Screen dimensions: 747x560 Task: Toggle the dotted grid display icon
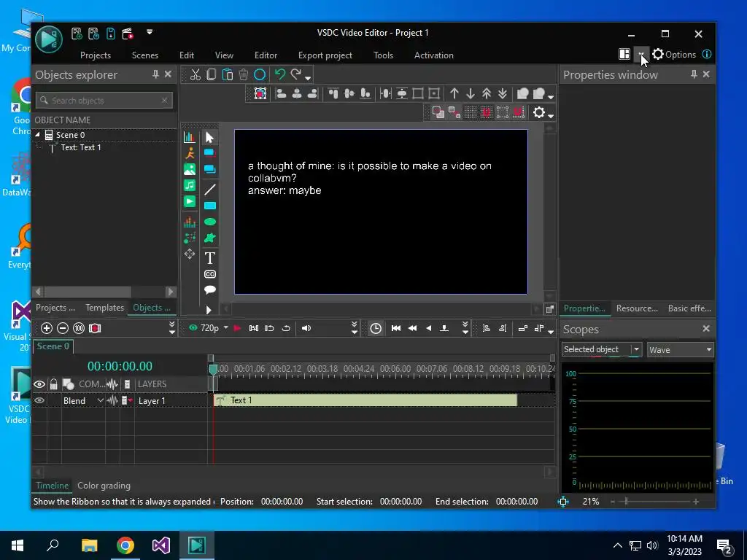pyautogui.click(x=471, y=112)
